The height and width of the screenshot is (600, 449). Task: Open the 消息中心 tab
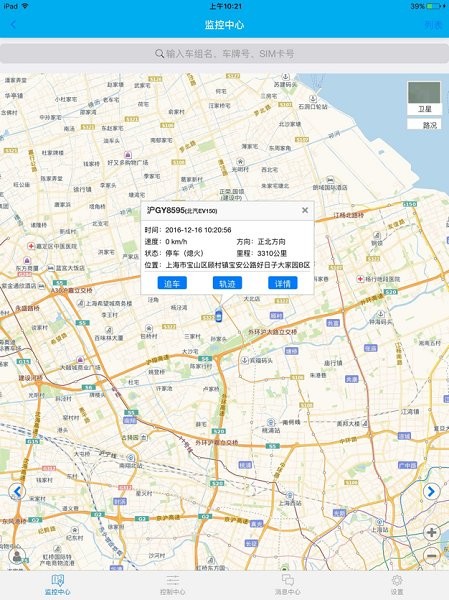pos(287,585)
